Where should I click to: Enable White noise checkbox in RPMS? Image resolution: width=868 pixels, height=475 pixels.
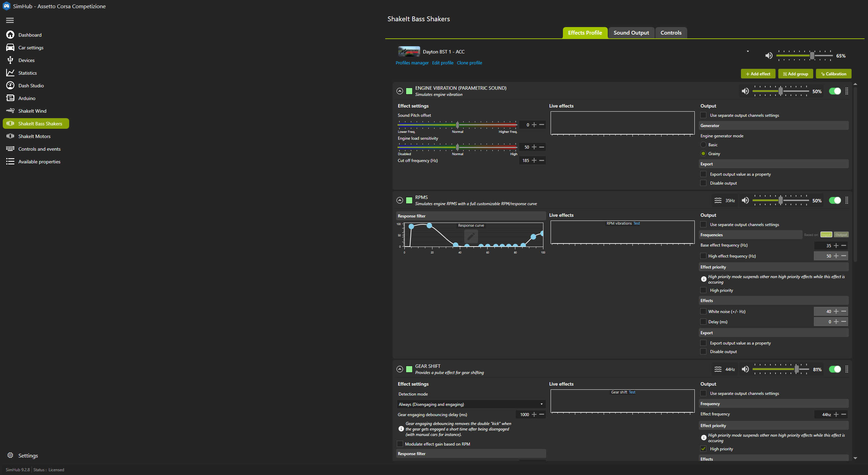tap(703, 311)
